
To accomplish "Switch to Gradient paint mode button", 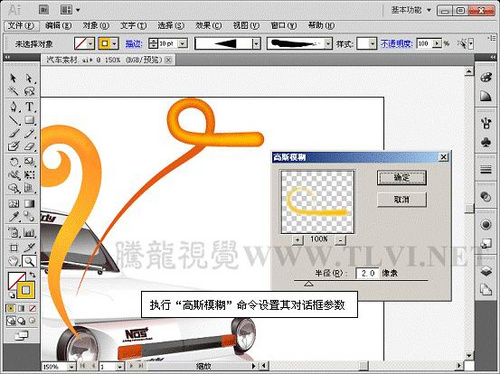I will [x=21, y=308].
